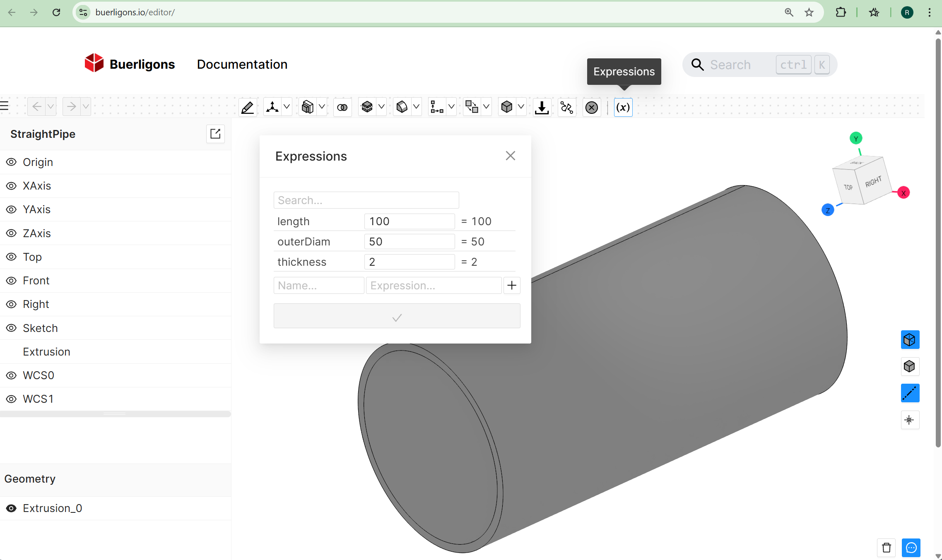
Task: Select the Sketch pencil tool
Action: [248, 107]
